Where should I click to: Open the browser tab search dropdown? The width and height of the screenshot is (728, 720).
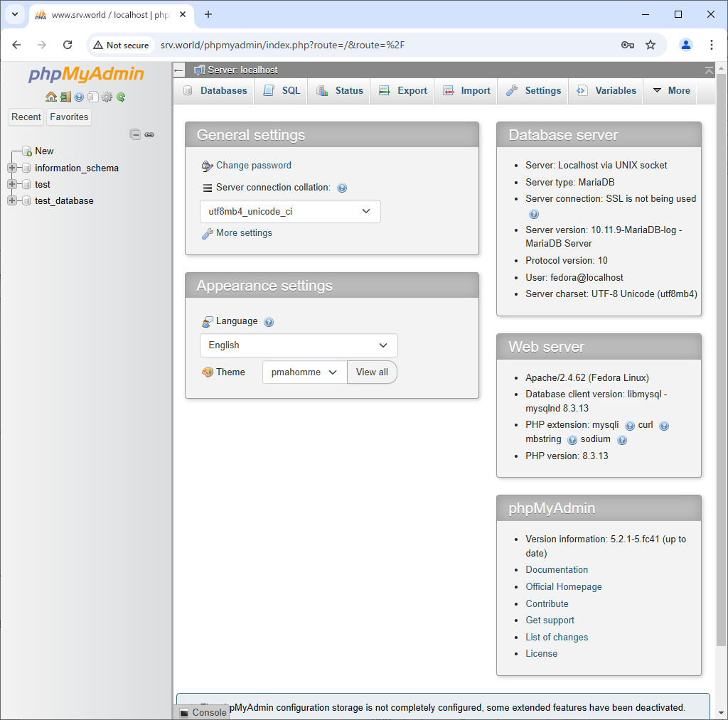pyautogui.click(x=15, y=14)
